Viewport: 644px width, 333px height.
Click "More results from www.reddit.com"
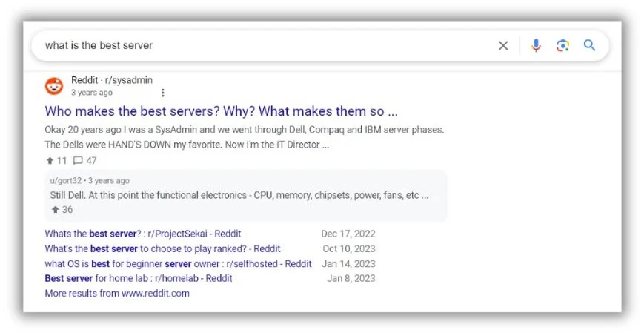point(117,293)
